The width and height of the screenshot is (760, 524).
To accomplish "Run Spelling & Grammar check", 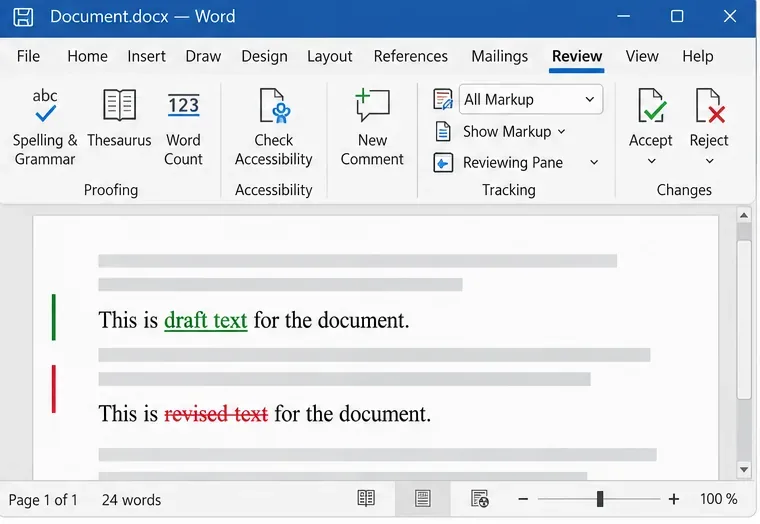I will [x=45, y=128].
